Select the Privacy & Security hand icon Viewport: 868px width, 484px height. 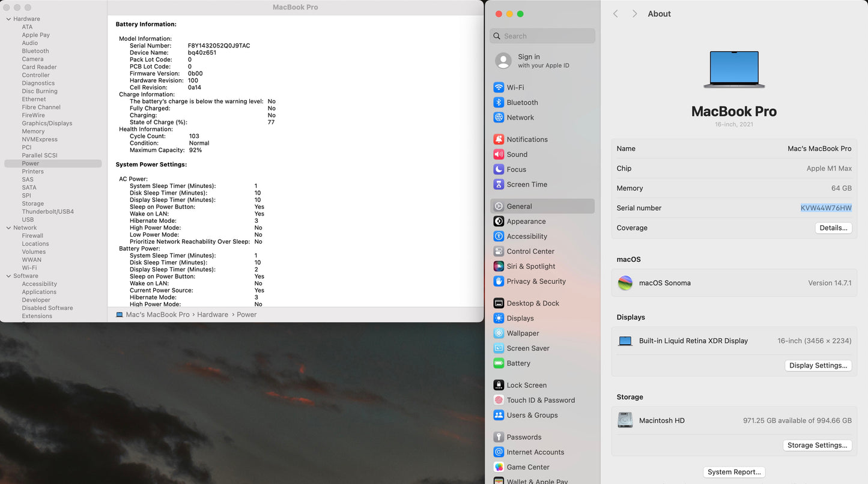click(499, 282)
